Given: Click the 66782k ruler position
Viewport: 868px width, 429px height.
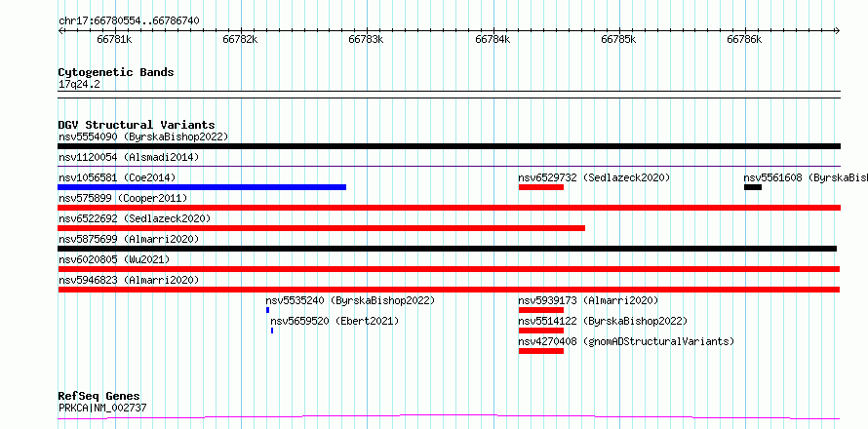Looking at the screenshot, I should 240,39.
